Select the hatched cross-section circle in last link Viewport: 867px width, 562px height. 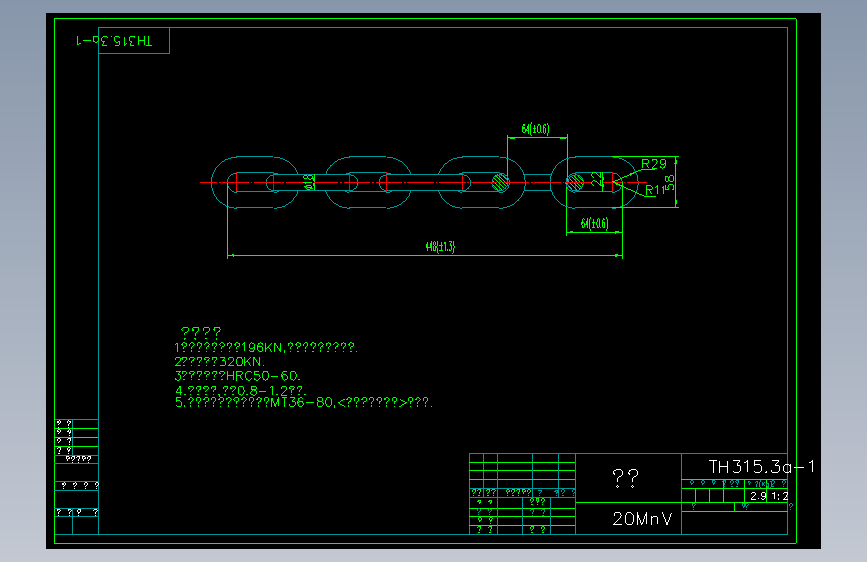tap(575, 182)
